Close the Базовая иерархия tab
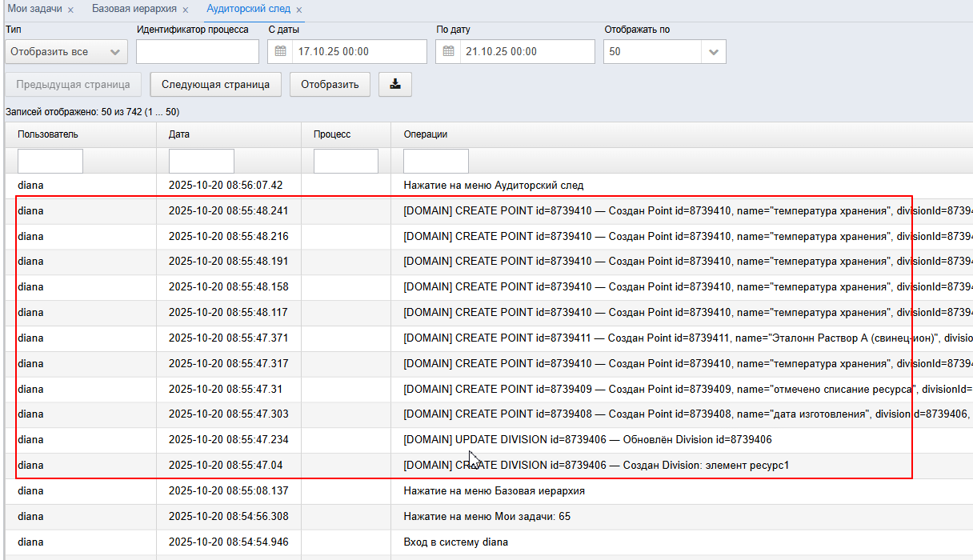 (185, 10)
